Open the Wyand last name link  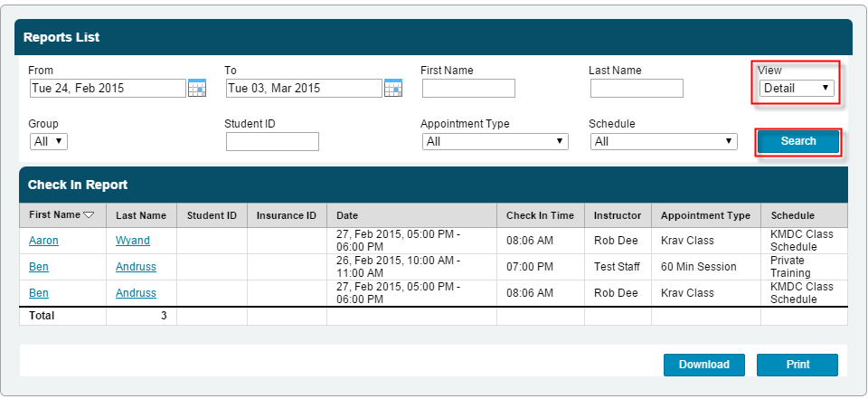(133, 241)
